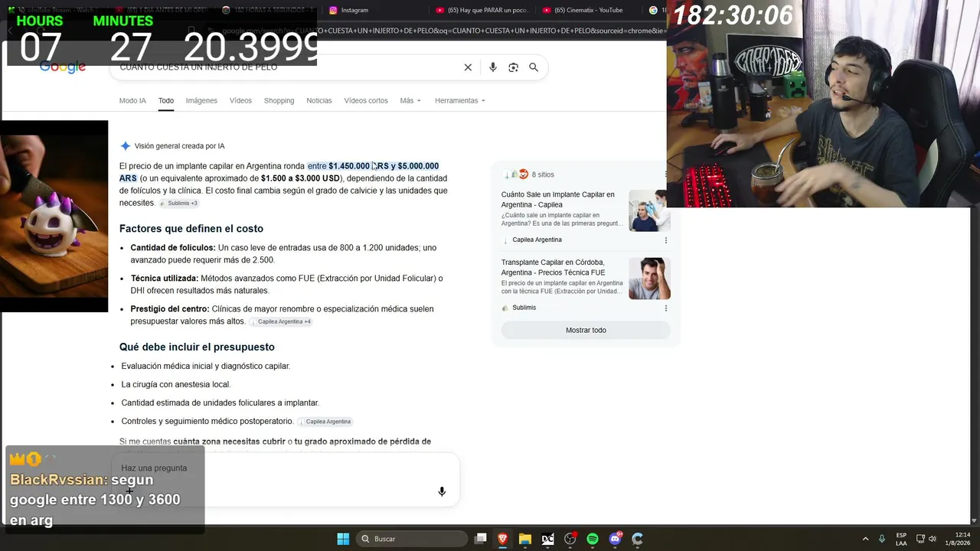Viewport: 980px width, 551px height.
Task: Open the Capilea result thumbnail image
Action: tap(649, 210)
